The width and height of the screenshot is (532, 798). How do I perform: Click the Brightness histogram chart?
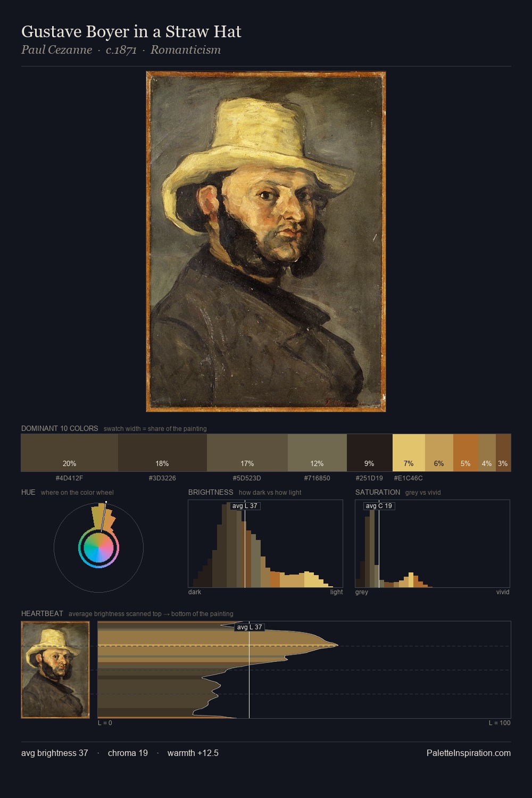click(265, 544)
